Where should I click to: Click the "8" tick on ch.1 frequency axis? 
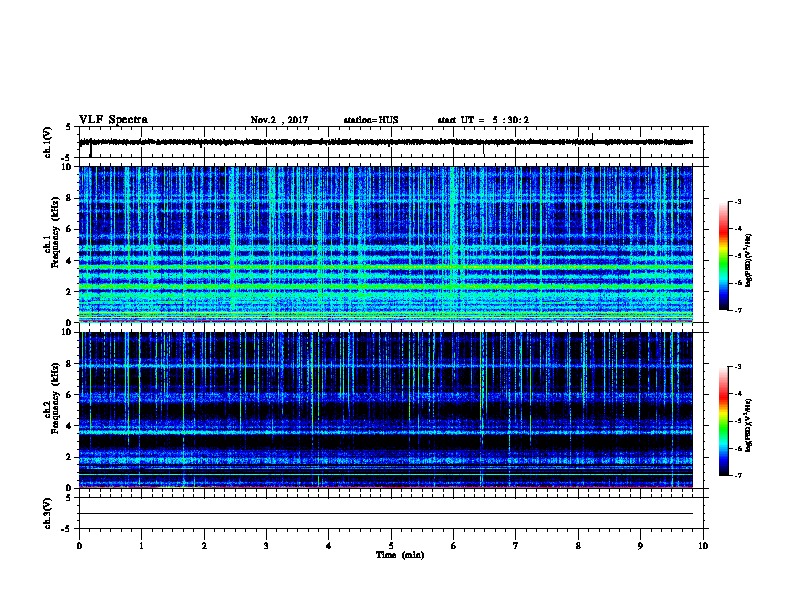tap(69, 198)
